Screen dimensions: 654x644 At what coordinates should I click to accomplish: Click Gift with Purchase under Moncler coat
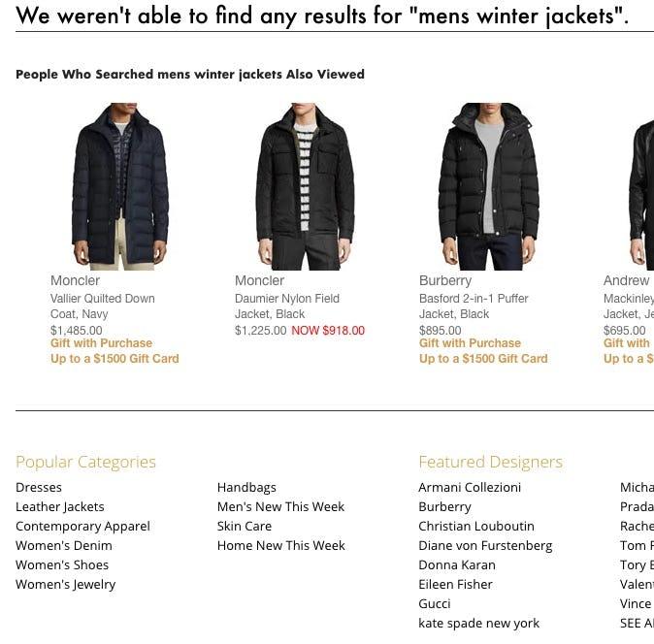101,343
